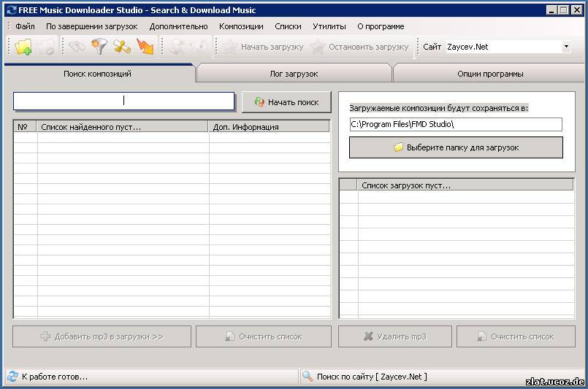Click the Загружаемые композиции будут сохраняться label
Viewport: 588px width, 389px height.
click(x=439, y=108)
